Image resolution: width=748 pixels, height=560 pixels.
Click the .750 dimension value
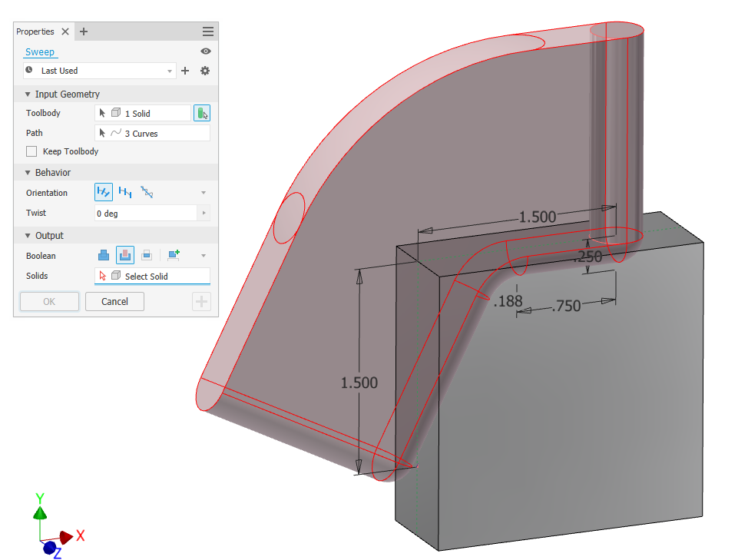coord(566,306)
